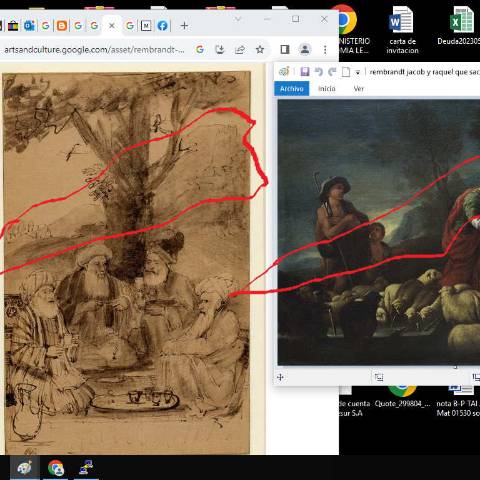Click the painting canvas in Paint

379,232
